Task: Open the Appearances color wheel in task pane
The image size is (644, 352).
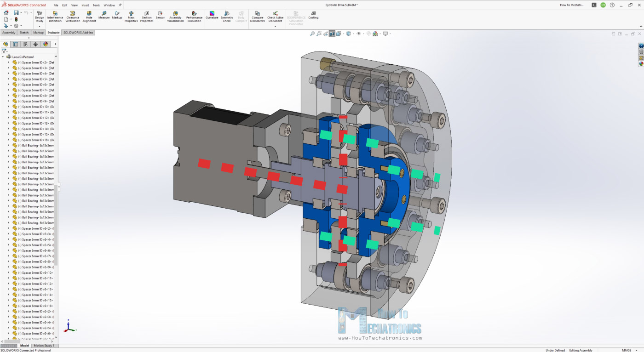Action: tap(641, 64)
